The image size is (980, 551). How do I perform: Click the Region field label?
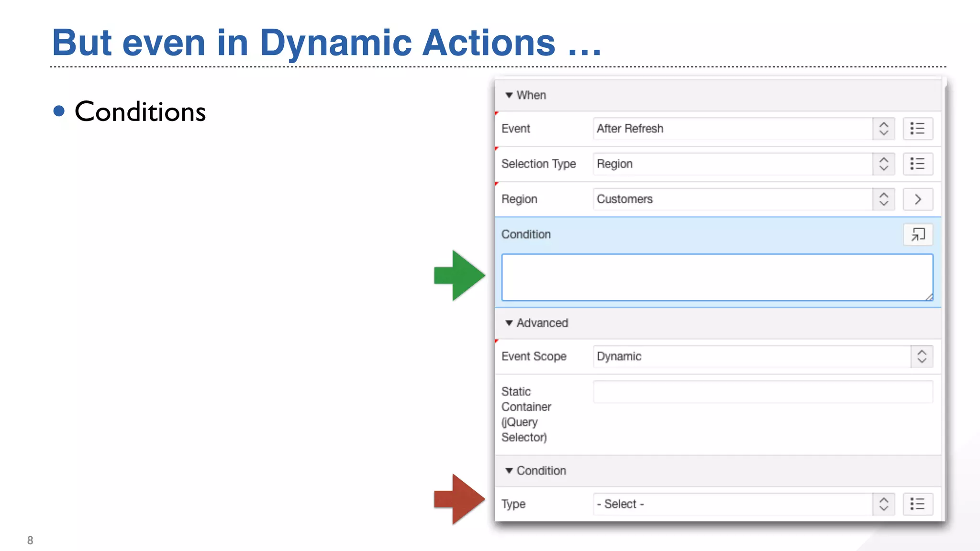pos(520,199)
